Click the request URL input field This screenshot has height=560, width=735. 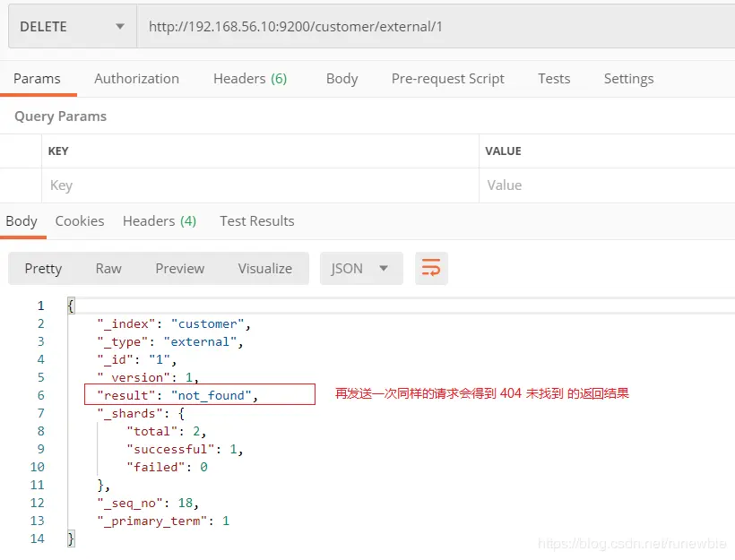coord(436,26)
